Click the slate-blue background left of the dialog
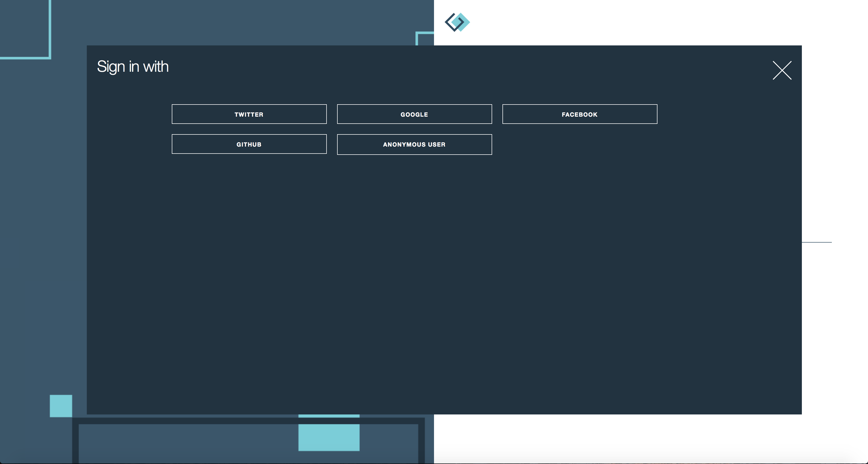This screenshot has height=464, width=868. pyautogui.click(x=43, y=219)
